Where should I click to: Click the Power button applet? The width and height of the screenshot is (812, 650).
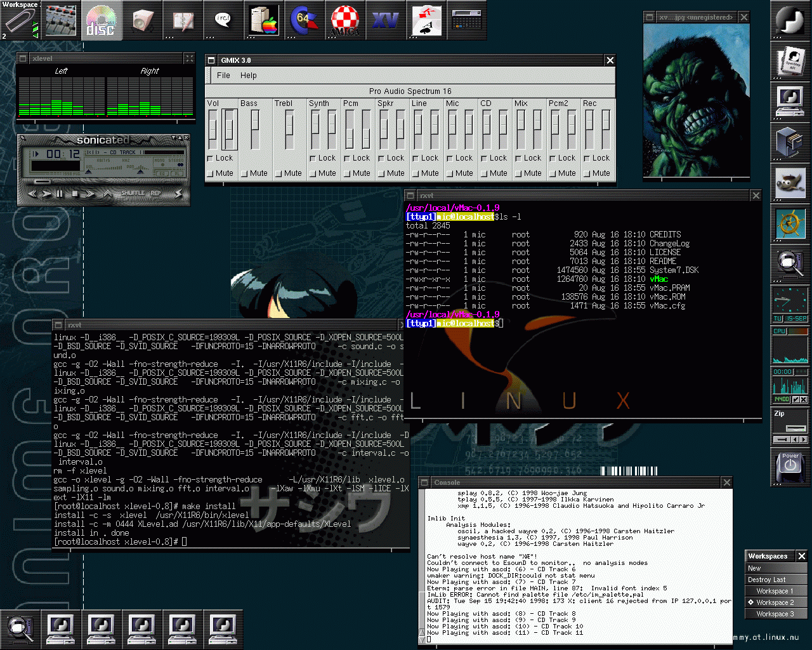tap(790, 467)
